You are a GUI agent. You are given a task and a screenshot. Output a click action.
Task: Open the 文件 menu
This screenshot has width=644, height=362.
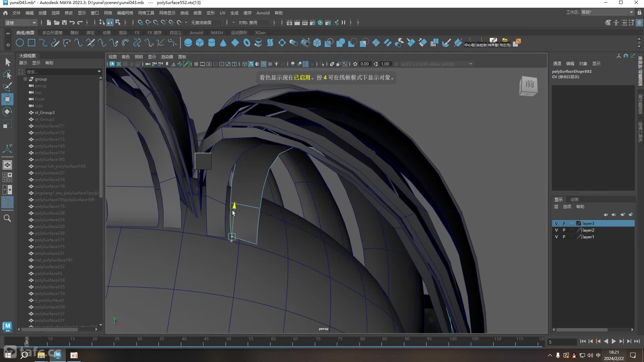(16, 13)
